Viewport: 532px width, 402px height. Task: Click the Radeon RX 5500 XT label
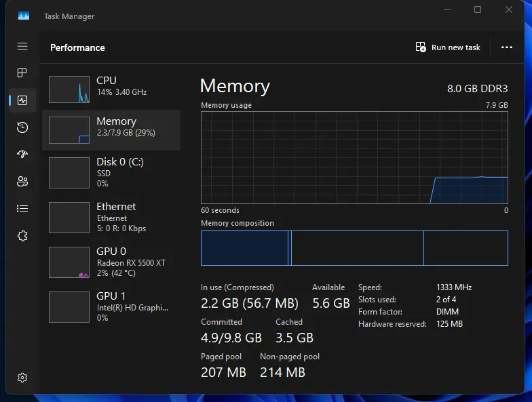click(131, 263)
